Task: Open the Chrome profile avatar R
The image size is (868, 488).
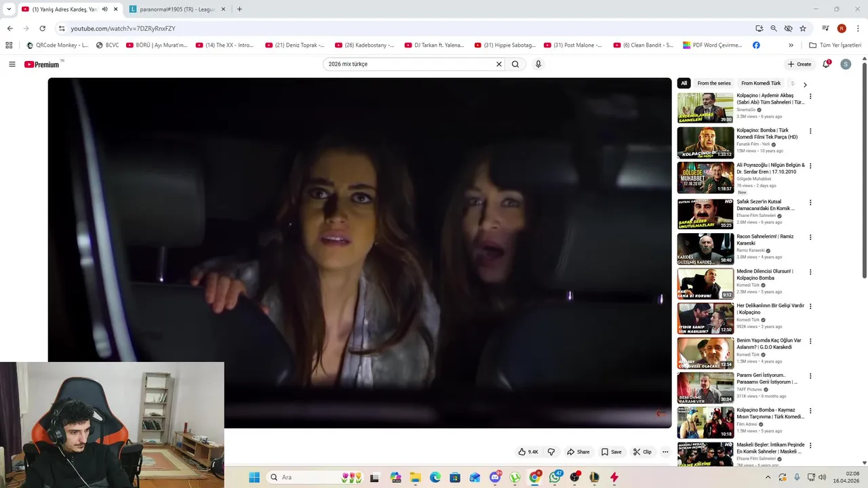Action: tap(842, 28)
